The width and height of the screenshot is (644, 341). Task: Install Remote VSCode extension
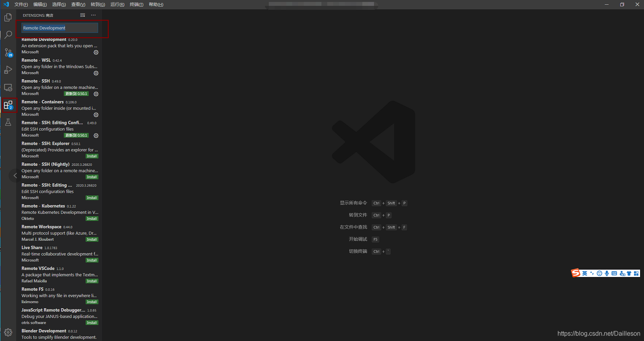pos(92,281)
